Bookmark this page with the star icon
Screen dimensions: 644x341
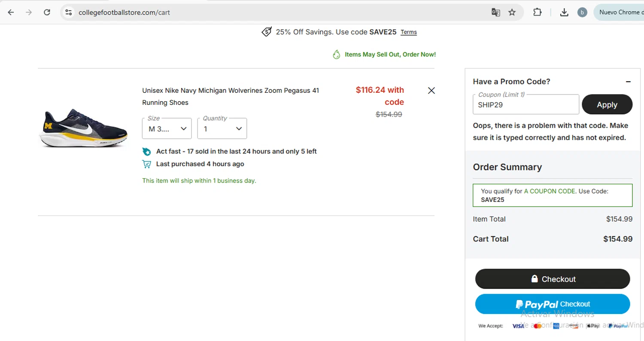point(512,12)
